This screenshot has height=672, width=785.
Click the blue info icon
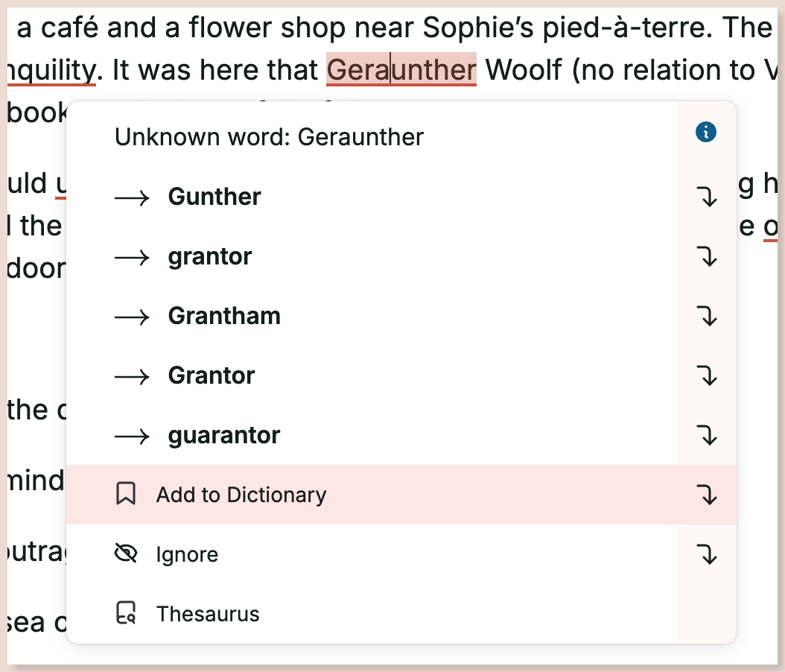point(705,133)
